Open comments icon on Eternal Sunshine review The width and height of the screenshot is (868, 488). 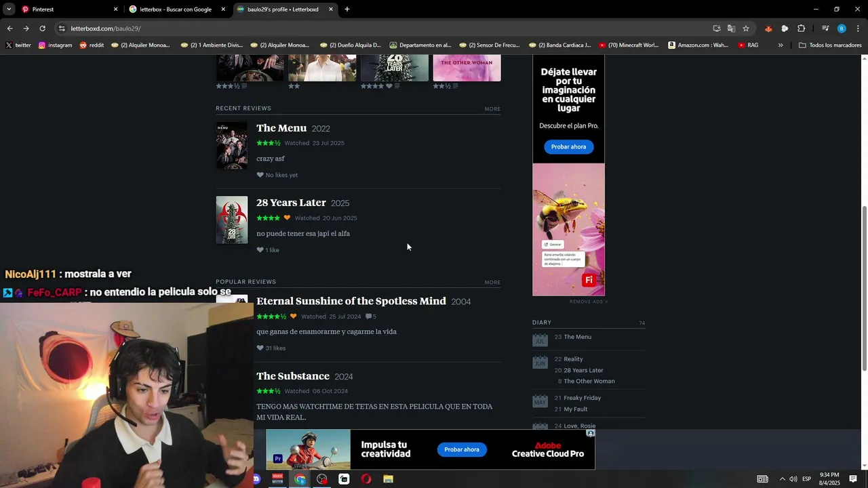coord(370,317)
